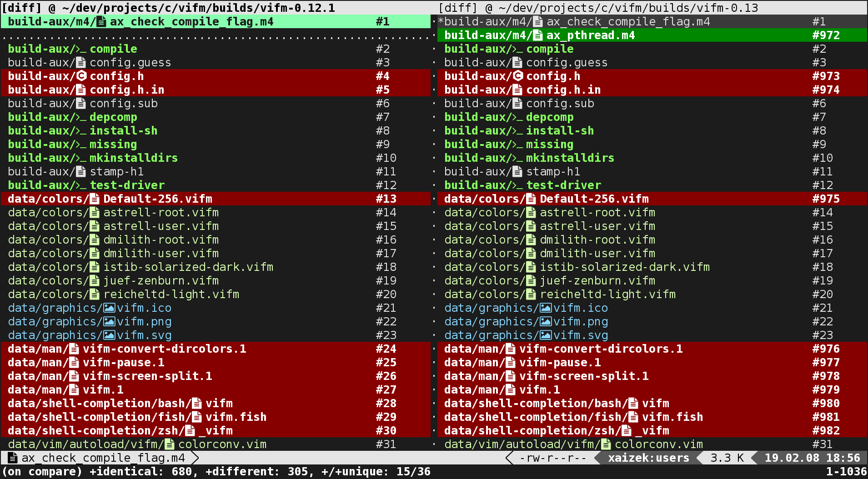Click the 19.02.08 18:56 timestamp in status line

point(813,458)
